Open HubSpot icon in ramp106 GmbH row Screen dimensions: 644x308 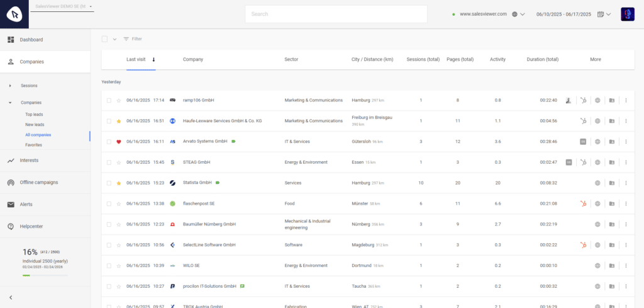[583, 100]
